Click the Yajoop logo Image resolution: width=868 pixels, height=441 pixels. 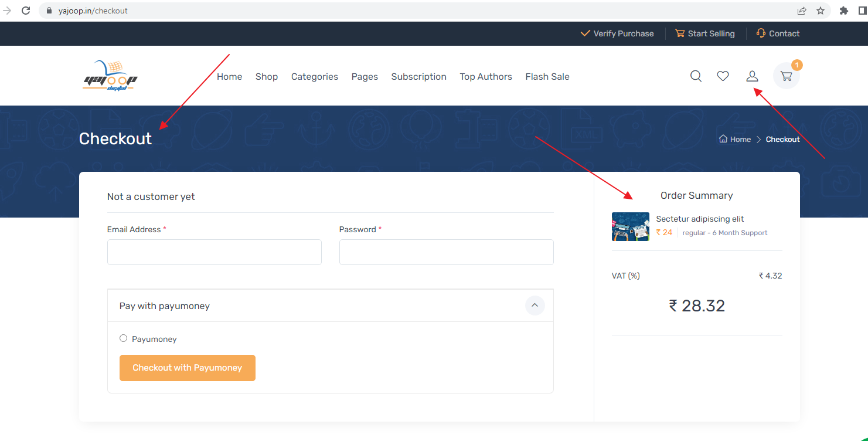coord(110,76)
